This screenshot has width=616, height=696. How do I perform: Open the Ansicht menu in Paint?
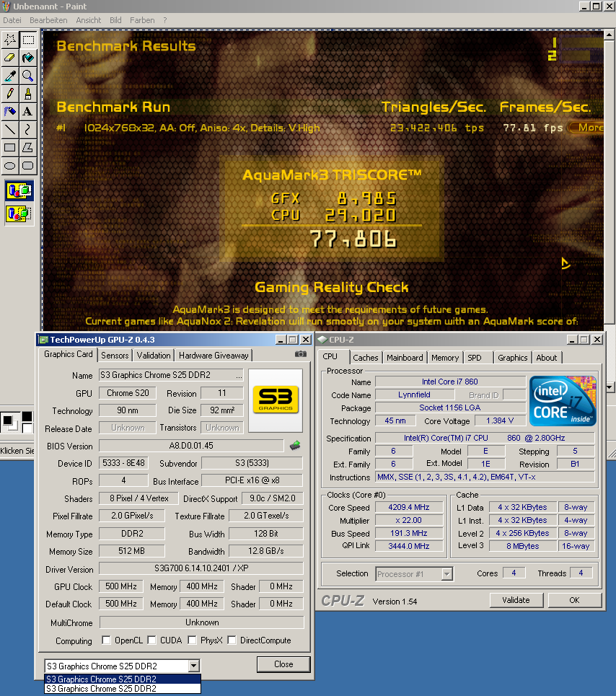pos(88,20)
